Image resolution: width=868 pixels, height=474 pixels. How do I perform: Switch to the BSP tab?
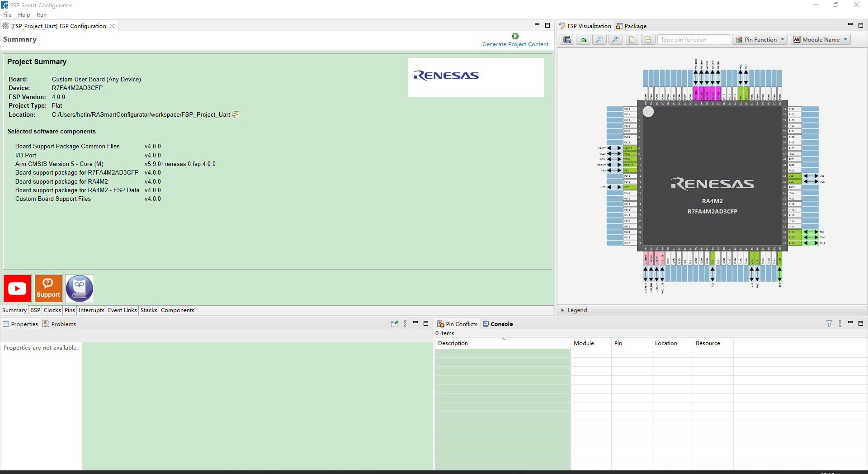pyautogui.click(x=35, y=310)
